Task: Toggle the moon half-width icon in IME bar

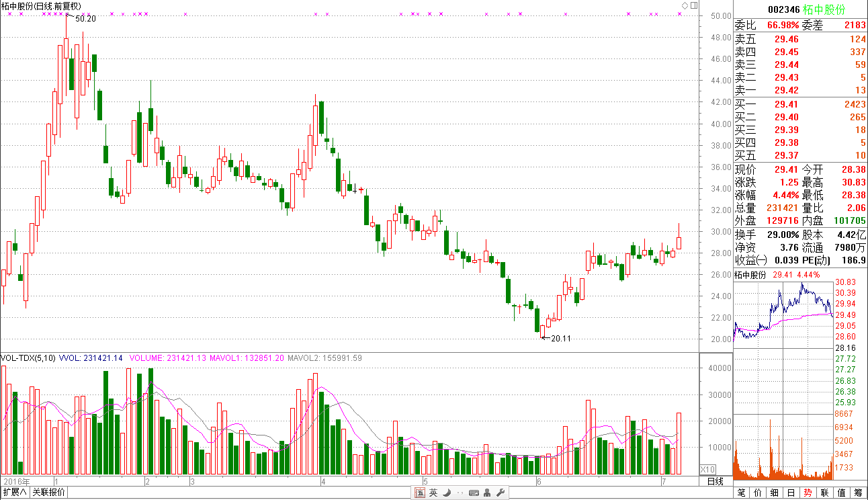Action: coord(446,493)
